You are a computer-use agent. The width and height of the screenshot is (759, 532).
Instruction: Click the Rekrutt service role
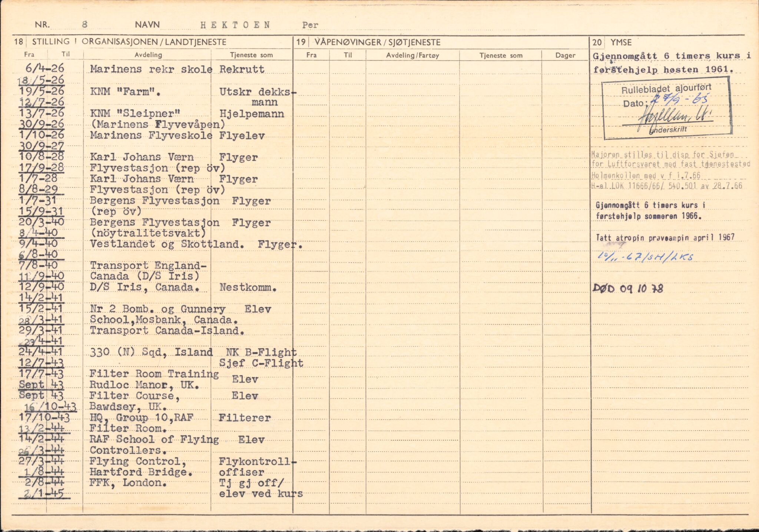click(x=242, y=69)
